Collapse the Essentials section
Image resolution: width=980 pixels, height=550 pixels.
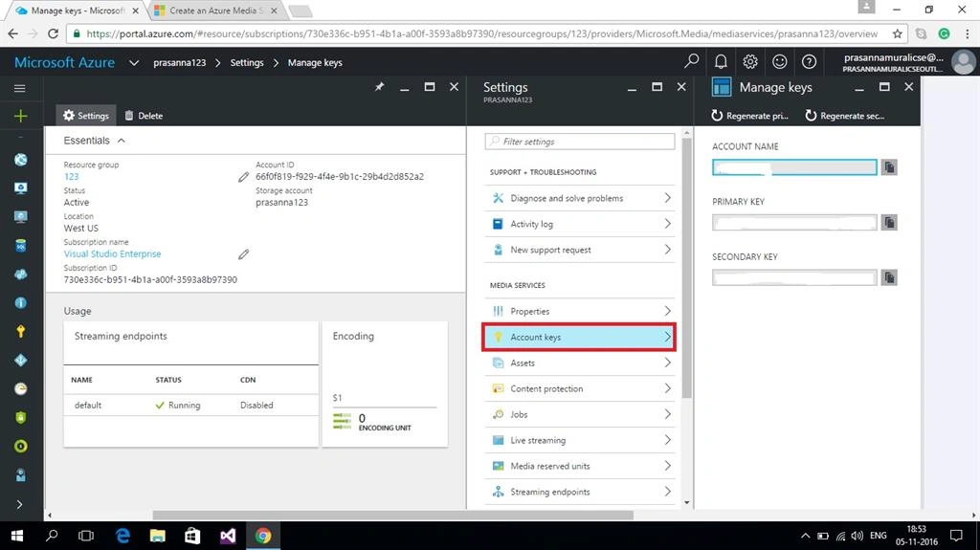point(122,141)
